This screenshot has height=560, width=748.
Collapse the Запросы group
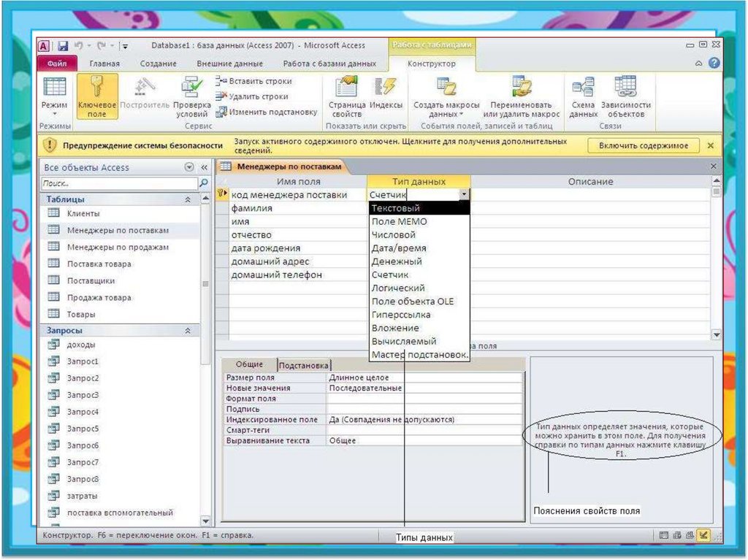(188, 331)
